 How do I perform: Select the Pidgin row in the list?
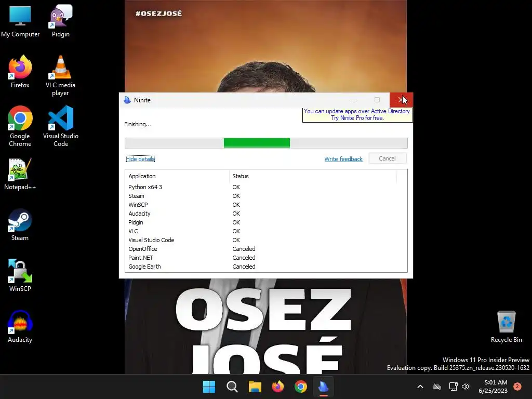(x=266, y=222)
